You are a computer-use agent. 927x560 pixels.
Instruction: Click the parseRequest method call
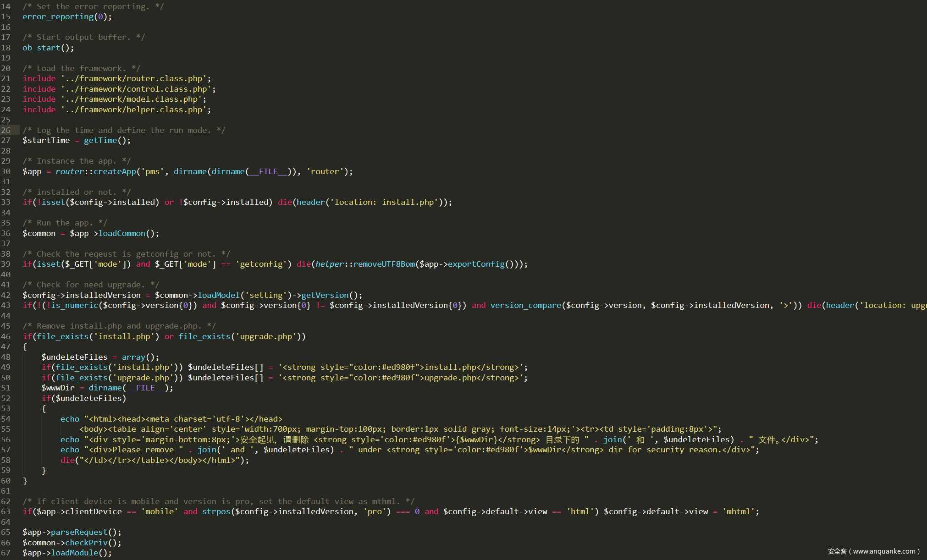pyautogui.click(x=79, y=533)
